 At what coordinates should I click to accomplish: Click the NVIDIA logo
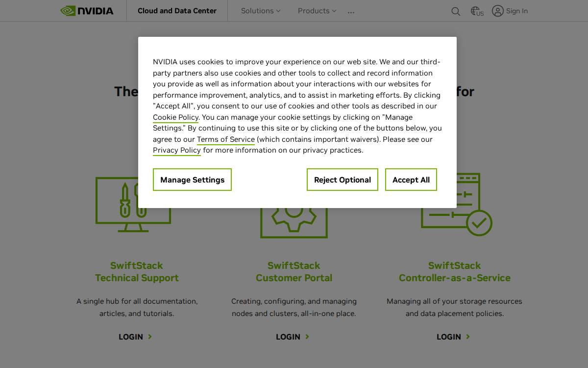click(87, 11)
